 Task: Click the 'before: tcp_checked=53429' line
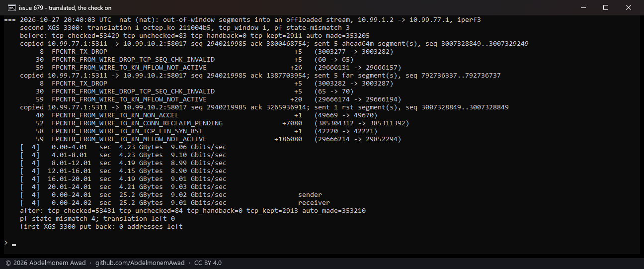click(195, 36)
